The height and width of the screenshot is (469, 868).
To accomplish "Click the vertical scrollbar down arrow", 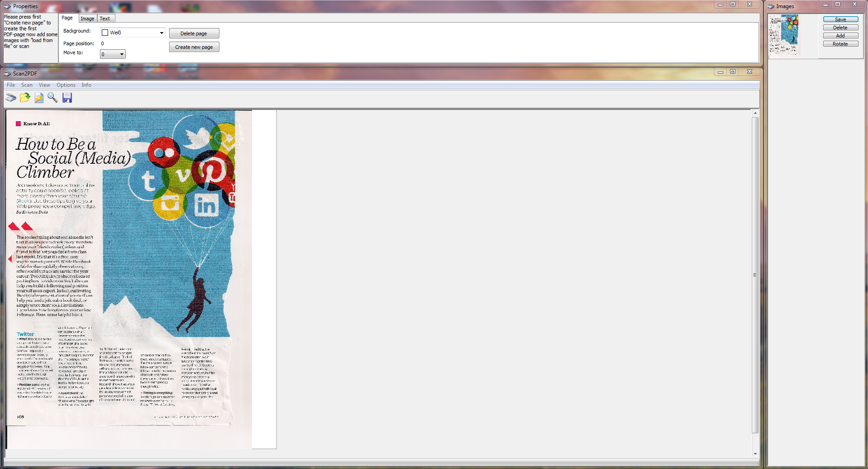I will tap(755, 454).
